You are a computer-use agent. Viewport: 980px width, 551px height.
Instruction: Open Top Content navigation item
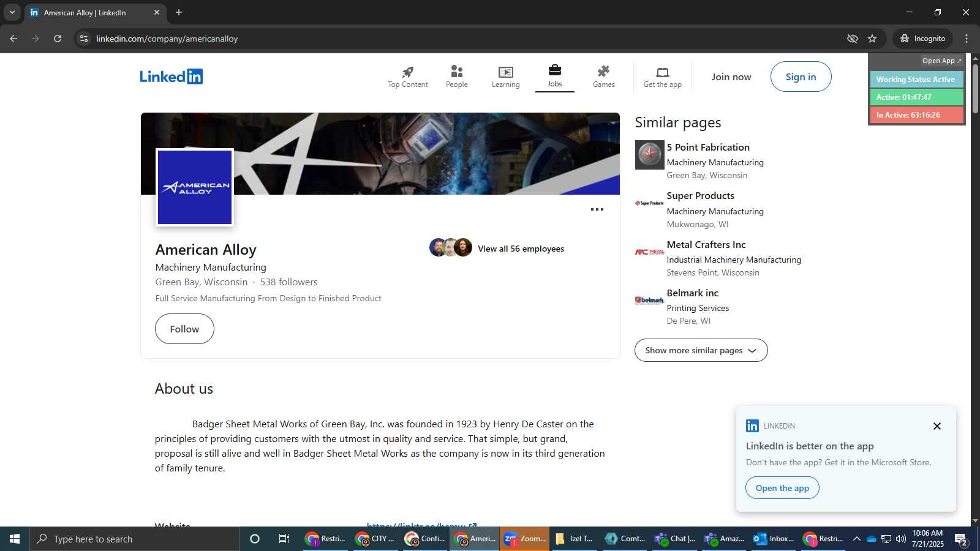click(408, 77)
